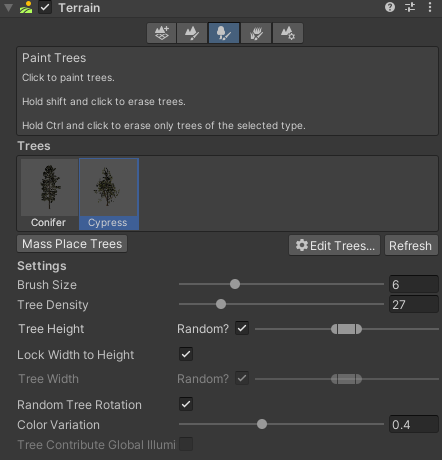Select the Paint Terrain brush tool

[x=192, y=33]
